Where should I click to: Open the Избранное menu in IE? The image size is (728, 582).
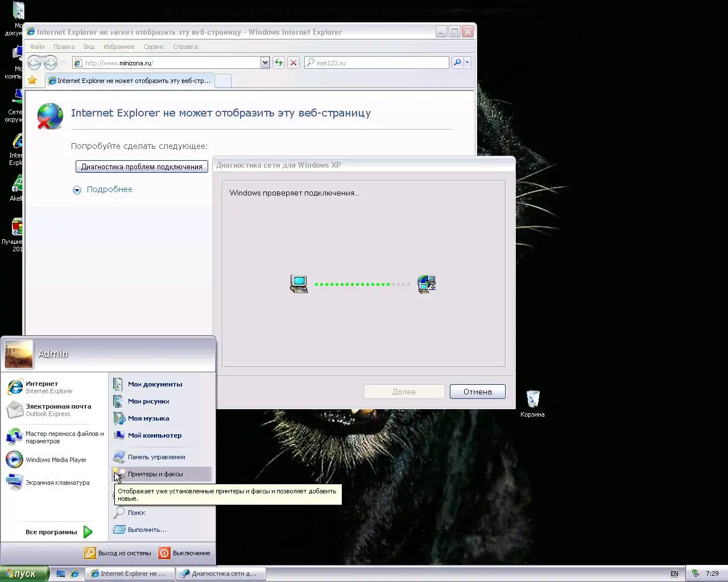click(x=119, y=47)
